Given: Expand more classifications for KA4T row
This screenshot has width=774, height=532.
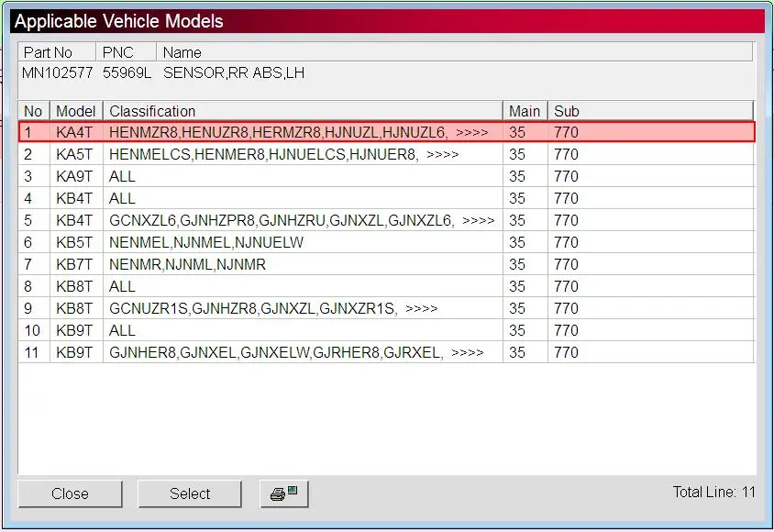Looking at the screenshot, I should click(472, 133).
